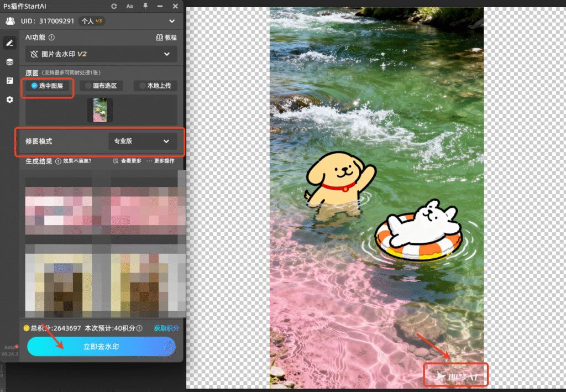This screenshot has height=392, width=566.
Task: Click info icon beside 生成结果
Action: (x=58, y=161)
